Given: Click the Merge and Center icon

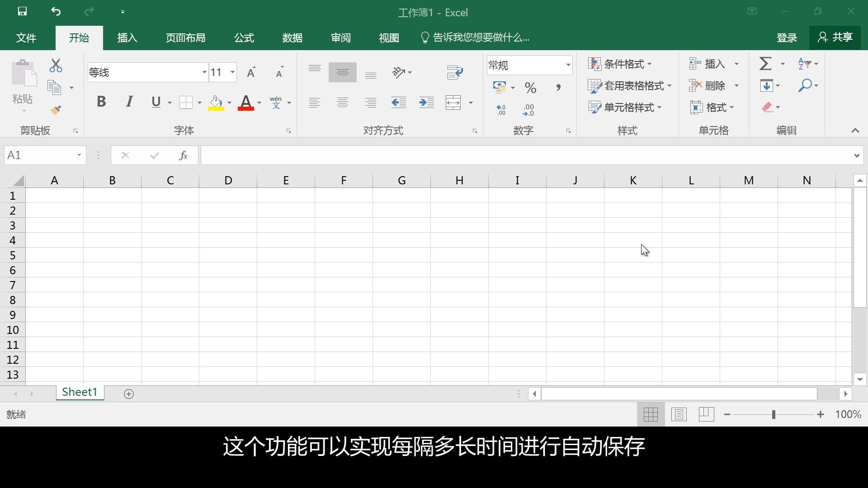Looking at the screenshot, I should tap(453, 103).
